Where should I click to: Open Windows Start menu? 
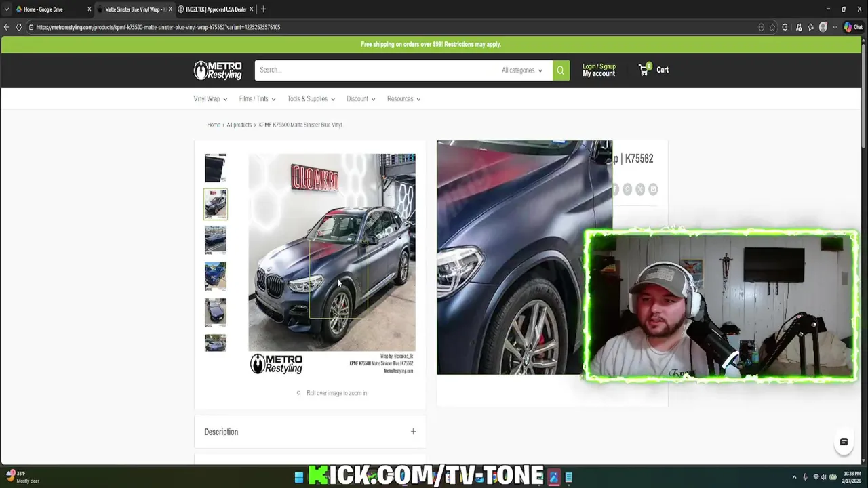point(299,477)
